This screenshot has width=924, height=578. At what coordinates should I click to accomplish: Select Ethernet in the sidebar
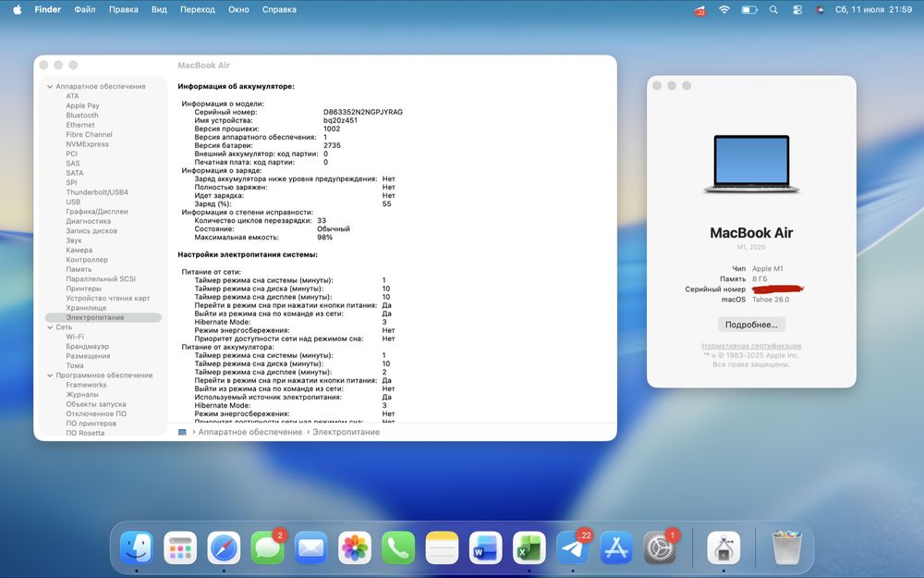(80, 125)
